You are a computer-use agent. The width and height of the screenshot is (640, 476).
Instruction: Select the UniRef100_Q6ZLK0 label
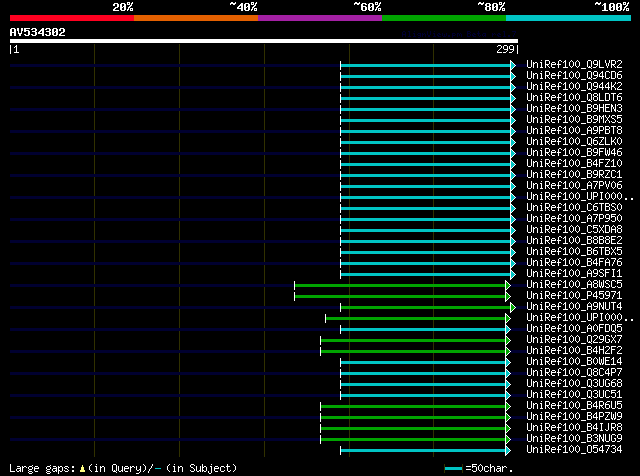574,142
